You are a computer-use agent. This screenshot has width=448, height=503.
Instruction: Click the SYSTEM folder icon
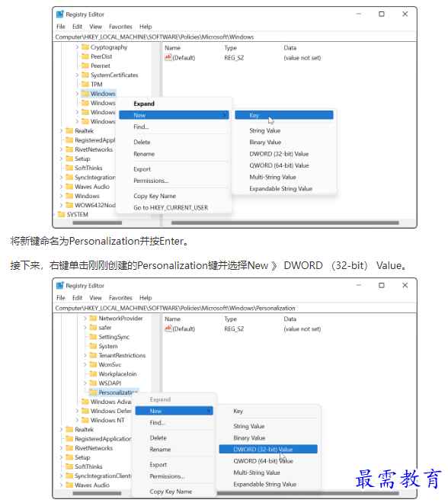(x=62, y=215)
